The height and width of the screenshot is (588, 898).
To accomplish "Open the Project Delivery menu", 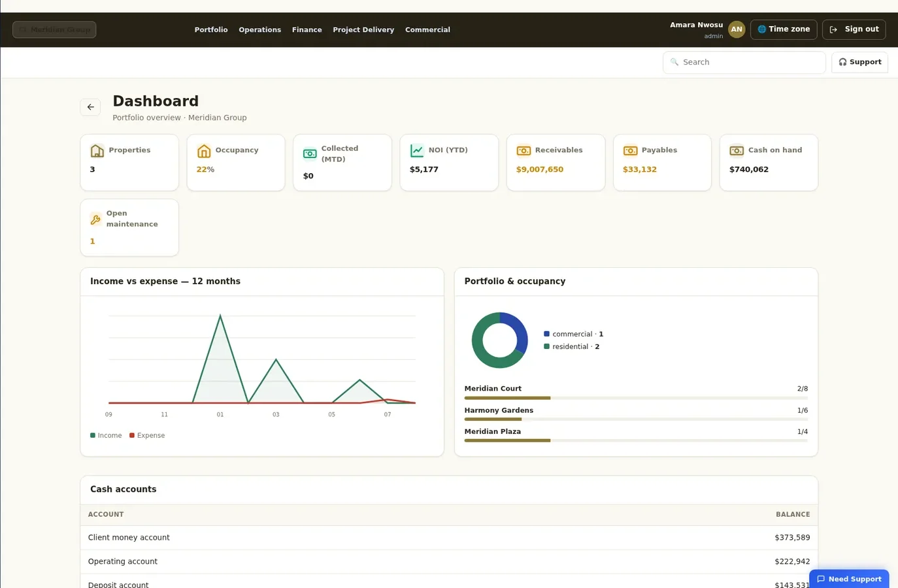I will [x=363, y=30].
